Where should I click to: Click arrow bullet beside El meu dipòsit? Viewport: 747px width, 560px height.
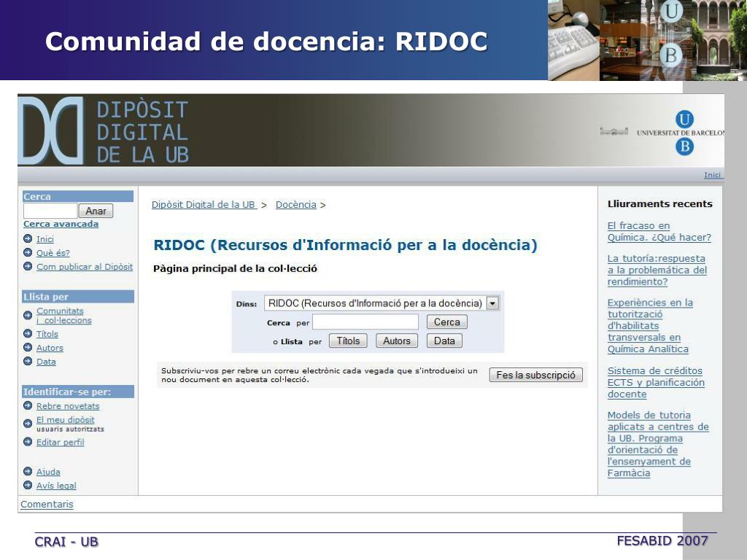pyautogui.click(x=28, y=424)
